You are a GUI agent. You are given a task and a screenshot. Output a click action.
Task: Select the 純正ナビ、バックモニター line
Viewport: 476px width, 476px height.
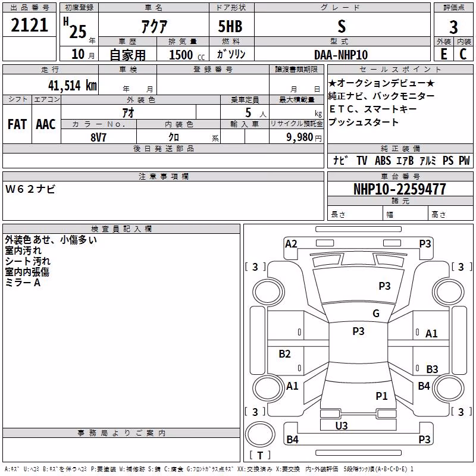point(381,96)
